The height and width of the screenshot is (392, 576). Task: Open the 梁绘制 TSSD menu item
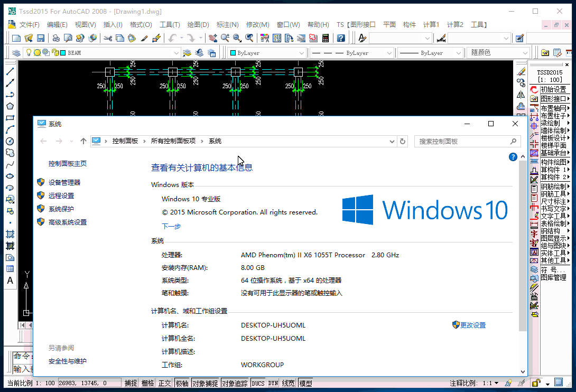coord(555,123)
